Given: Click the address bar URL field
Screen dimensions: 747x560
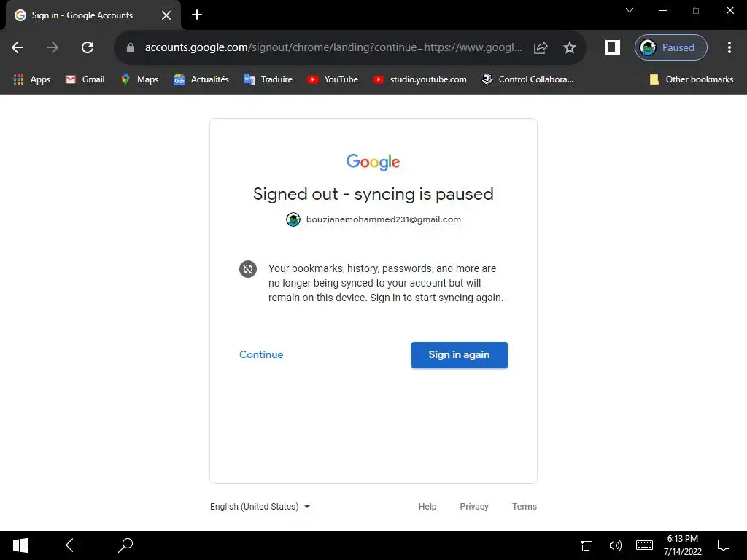Looking at the screenshot, I should click(x=333, y=47).
